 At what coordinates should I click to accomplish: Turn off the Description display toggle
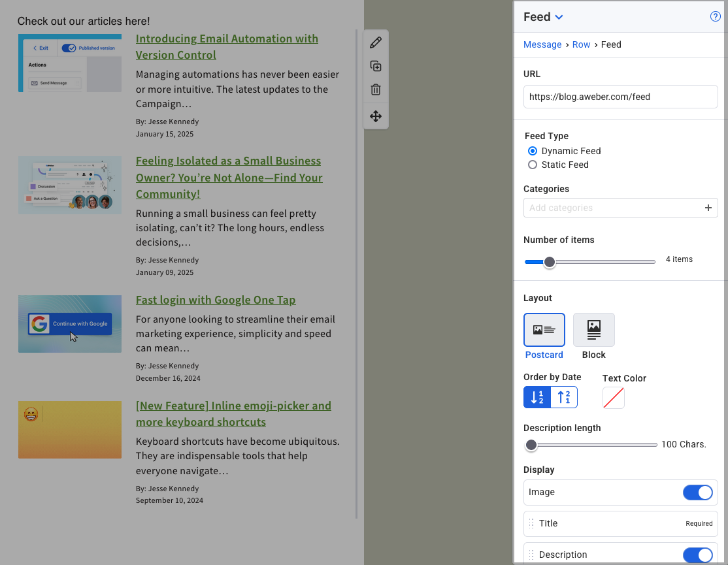[x=697, y=554]
